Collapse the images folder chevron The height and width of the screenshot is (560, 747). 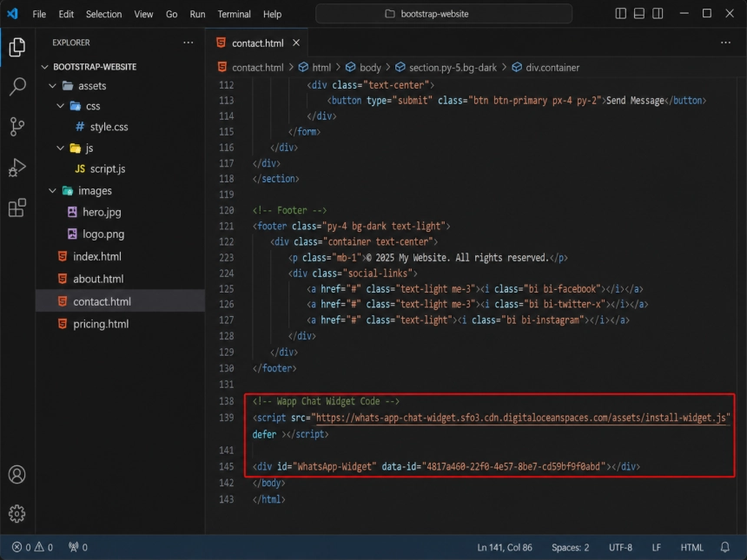pyautogui.click(x=52, y=190)
